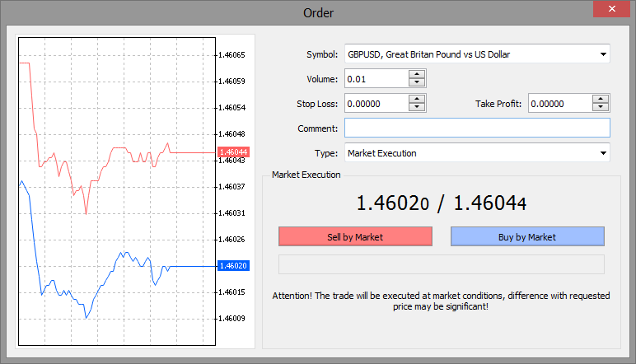Focus the Comment input field
This screenshot has height=364, width=636.
pyautogui.click(x=477, y=128)
